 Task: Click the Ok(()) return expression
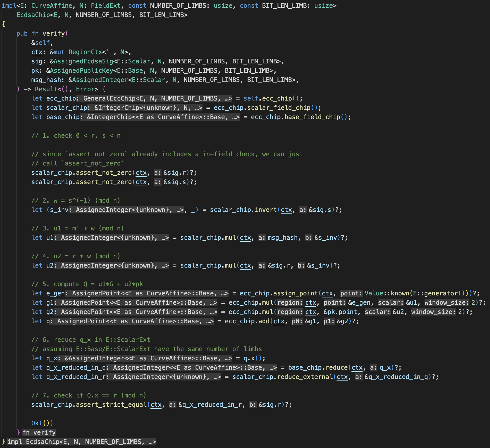click(x=42, y=423)
